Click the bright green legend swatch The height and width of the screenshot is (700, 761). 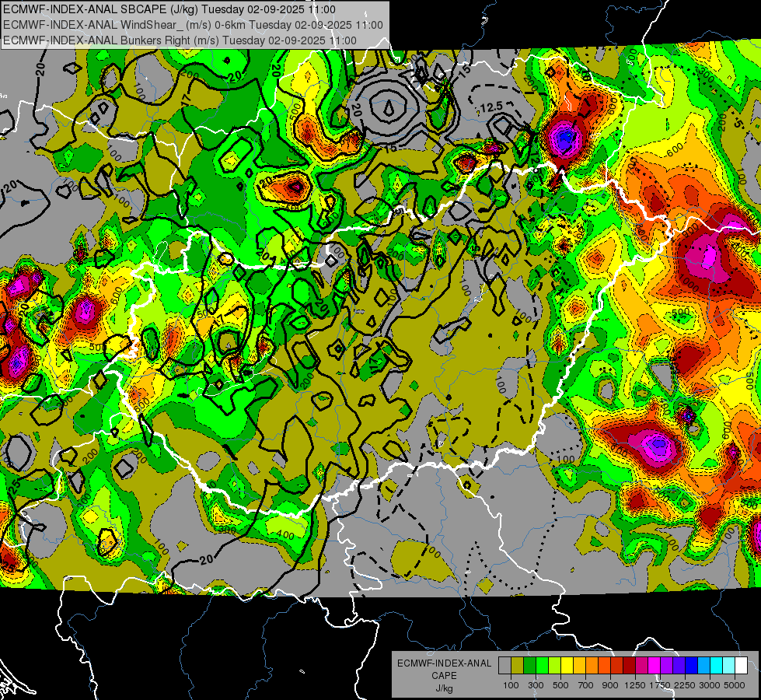coord(542,665)
